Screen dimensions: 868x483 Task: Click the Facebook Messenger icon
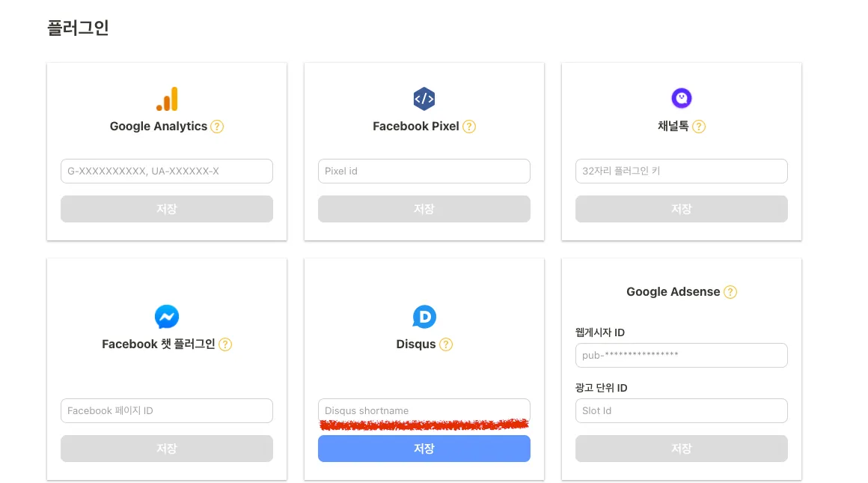(x=167, y=317)
